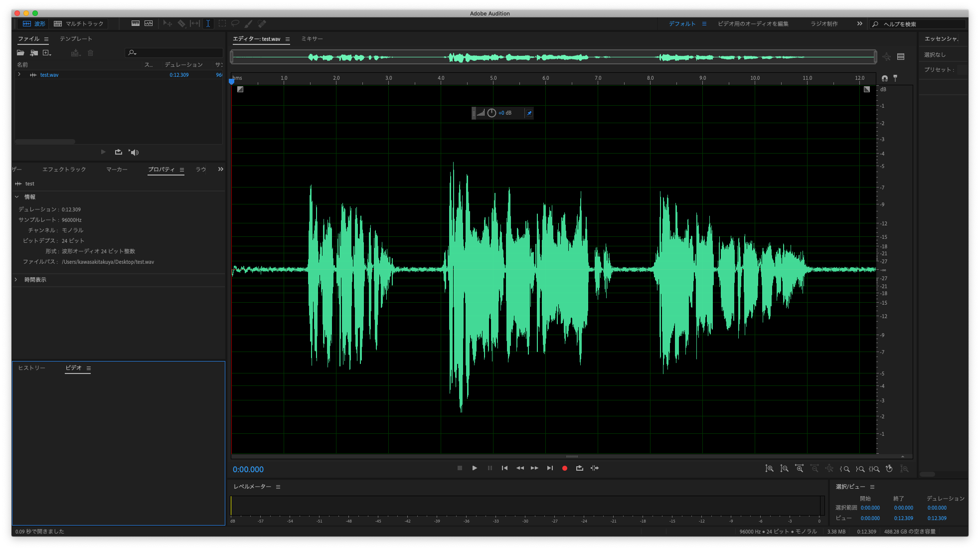
Task: Show more panel tabs with double chevron
Action: coord(221,170)
